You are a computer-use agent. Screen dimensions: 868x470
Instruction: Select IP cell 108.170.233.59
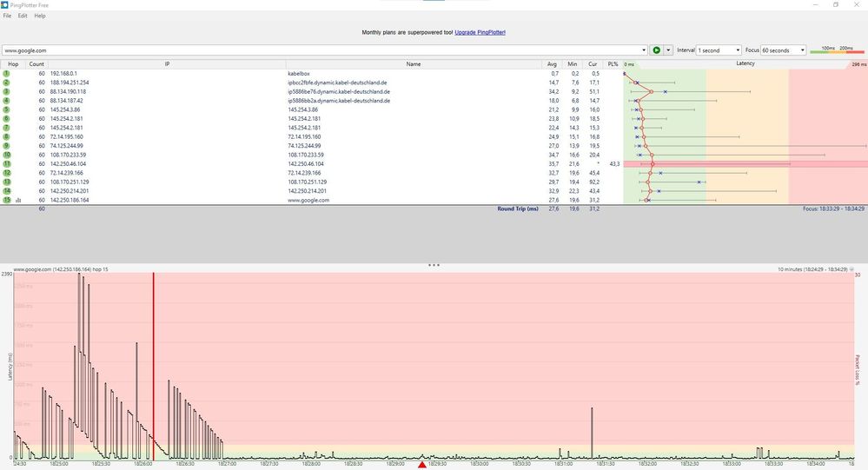point(68,155)
